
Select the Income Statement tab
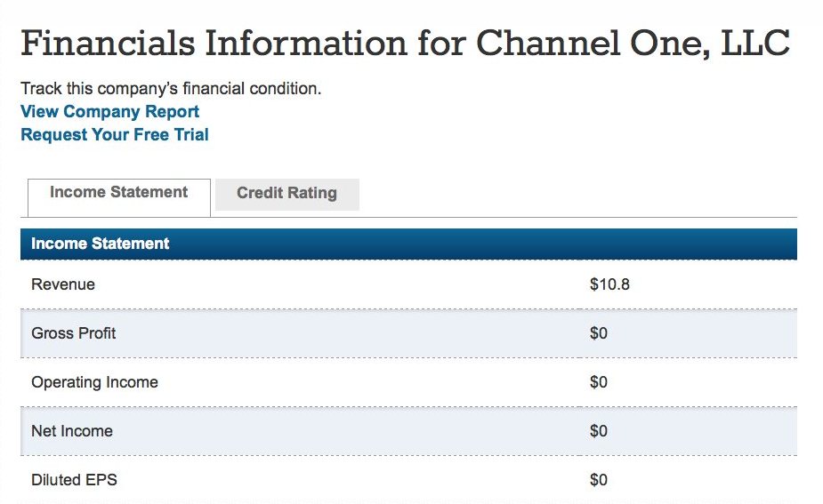[119, 197]
